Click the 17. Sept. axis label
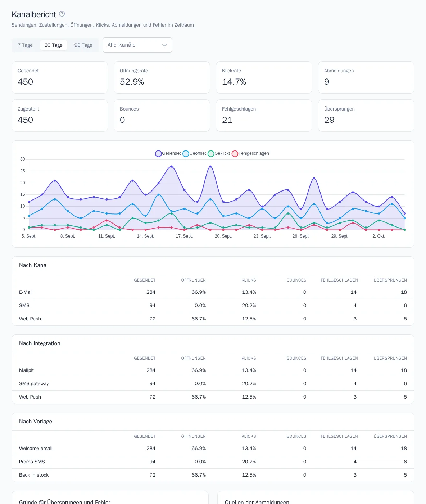426x504 pixels. [x=184, y=236]
